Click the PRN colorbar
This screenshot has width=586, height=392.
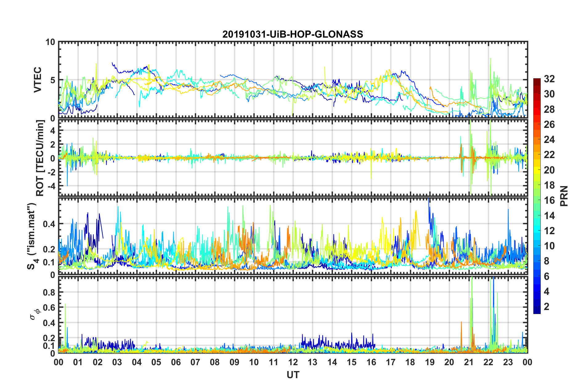(x=537, y=196)
